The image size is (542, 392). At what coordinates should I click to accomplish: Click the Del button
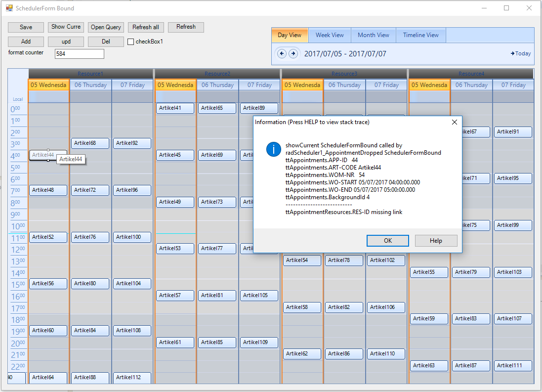pyautogui.click(x=106, y=42)
